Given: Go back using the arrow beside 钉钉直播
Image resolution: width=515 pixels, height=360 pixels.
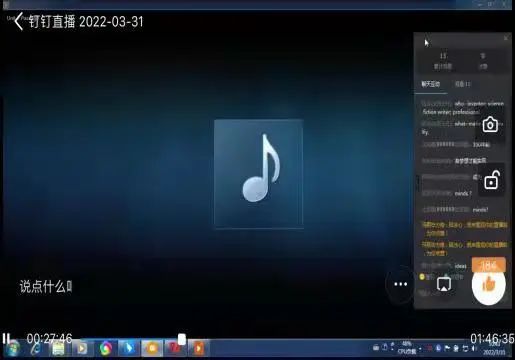Looking at the screenshot, I should tap(19, 22).
